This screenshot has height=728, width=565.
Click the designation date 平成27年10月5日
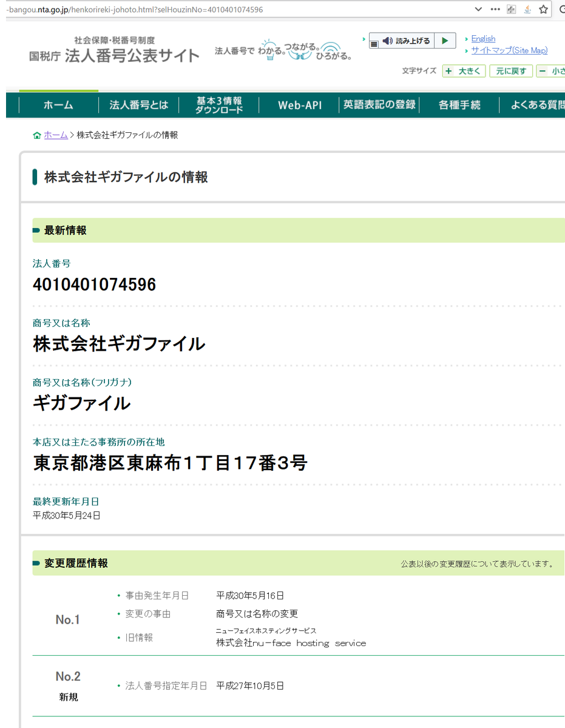point(250,686)
